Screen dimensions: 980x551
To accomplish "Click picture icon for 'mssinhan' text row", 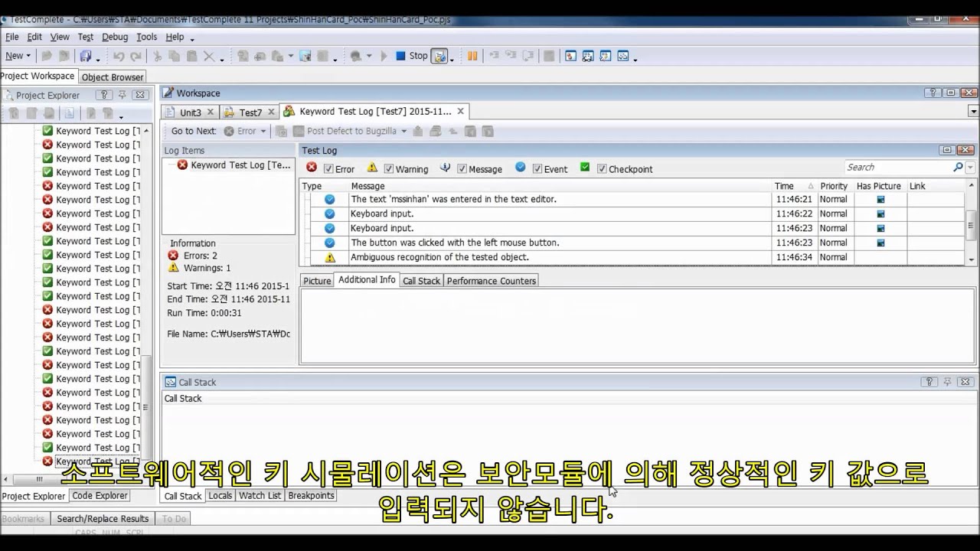I will (x=880, y=199).
